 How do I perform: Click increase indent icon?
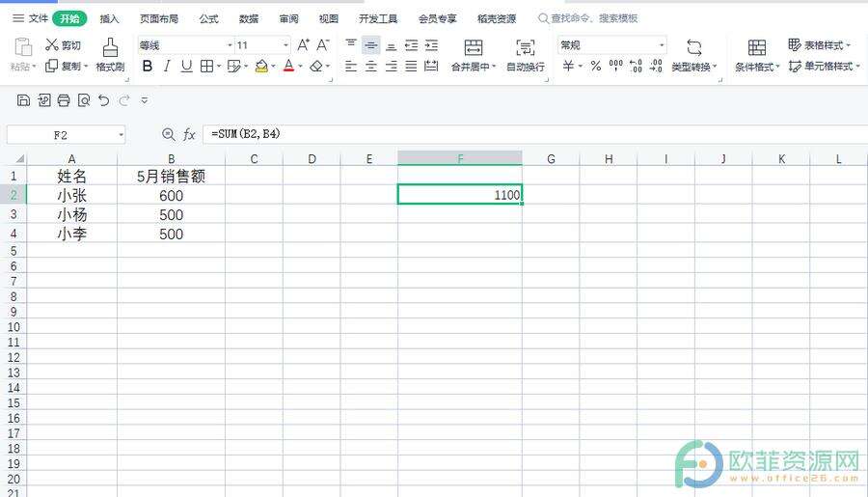pyautogui.click(x=431, y=45)
